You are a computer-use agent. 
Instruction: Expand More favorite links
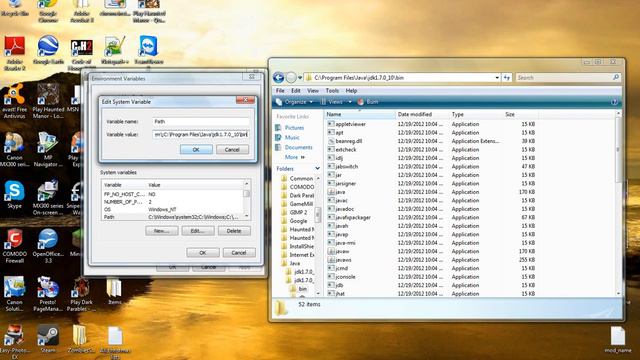[x=295, y=157]
